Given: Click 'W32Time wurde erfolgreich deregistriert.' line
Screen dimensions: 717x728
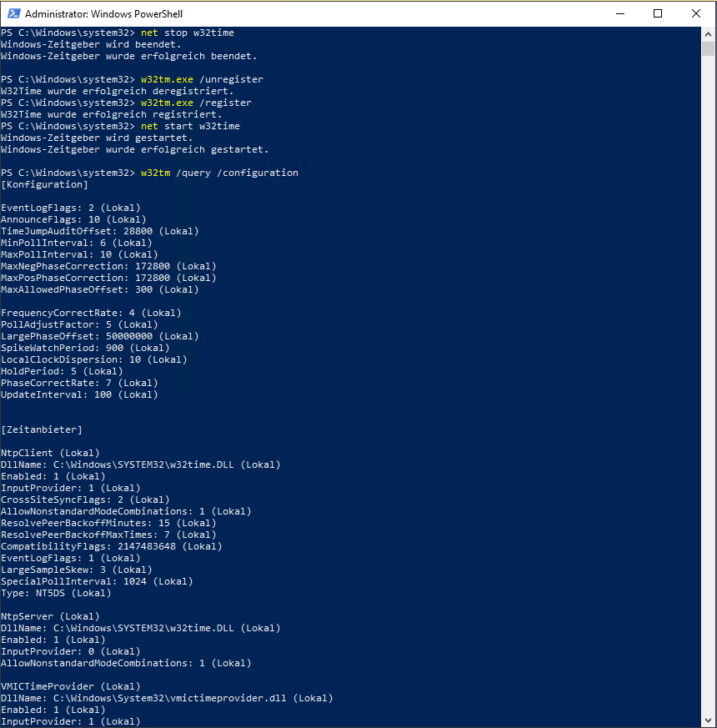Looking at the screenshot, I should (118, 91).
